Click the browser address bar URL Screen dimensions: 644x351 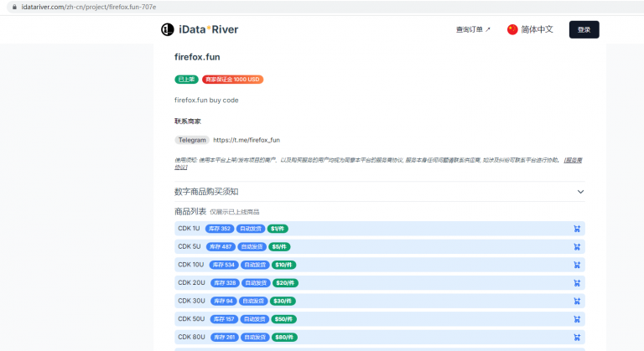(x=89, y=7)
